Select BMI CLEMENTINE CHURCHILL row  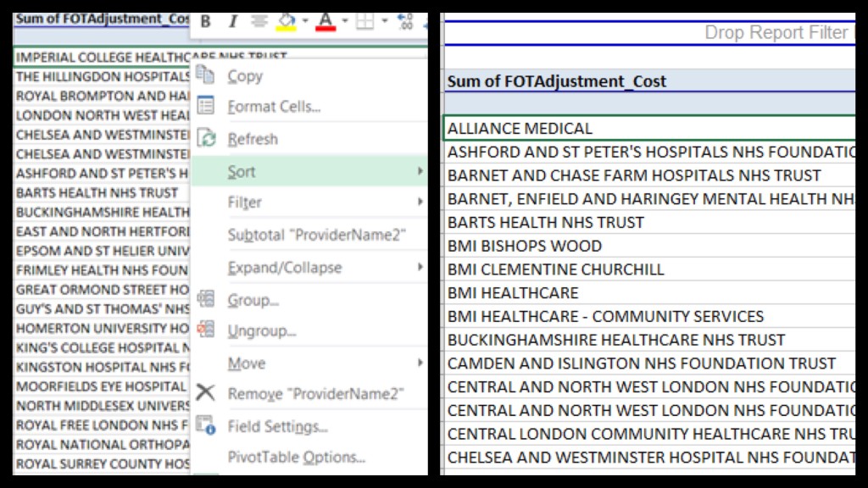click(x=650, y=269)
